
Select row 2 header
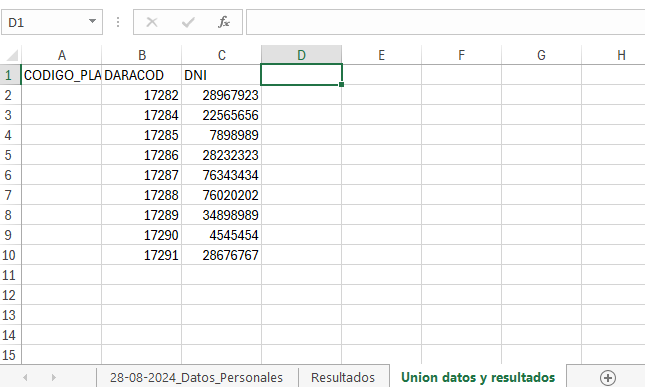[10, 95]
